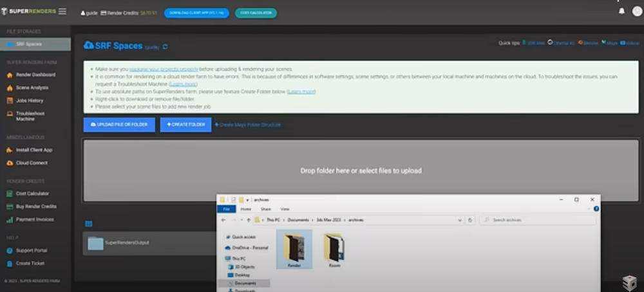Click Learn more after Troubleshoot Machine
This screenshot has width=644, height=292.
(183, 84)
